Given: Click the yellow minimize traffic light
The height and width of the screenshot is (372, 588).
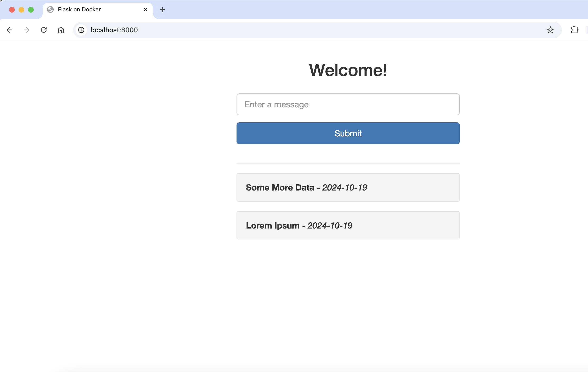Looking at the screenshot, I should point(21,10).
